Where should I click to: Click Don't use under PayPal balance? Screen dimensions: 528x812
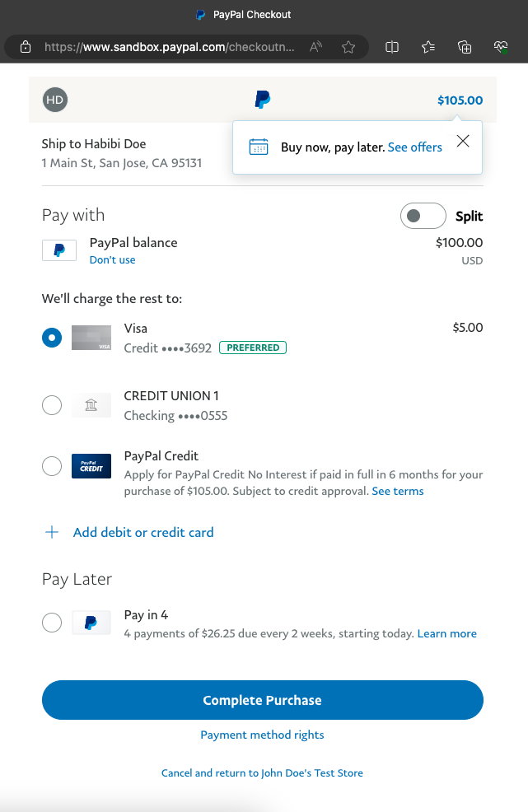[112, 260]
